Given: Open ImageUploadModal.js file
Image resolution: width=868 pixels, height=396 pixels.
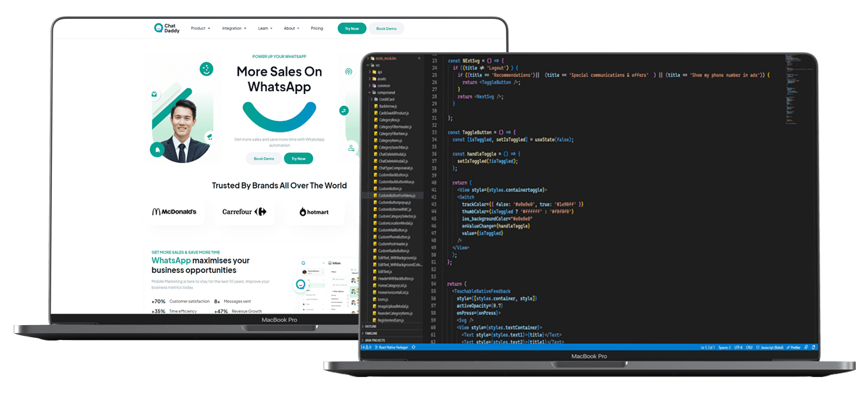Looking at the screenshot, I should click(392, 306).
